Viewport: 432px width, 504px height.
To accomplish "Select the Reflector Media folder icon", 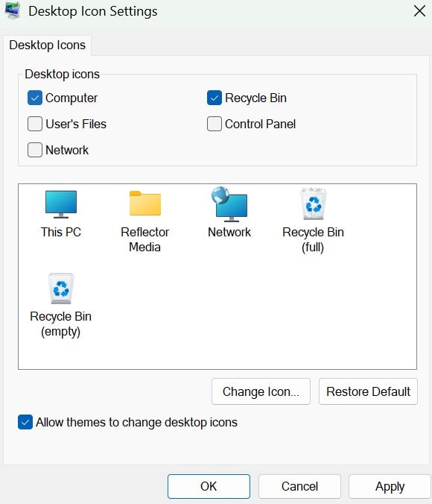I will pyautogui.click(x=144, y=204).
